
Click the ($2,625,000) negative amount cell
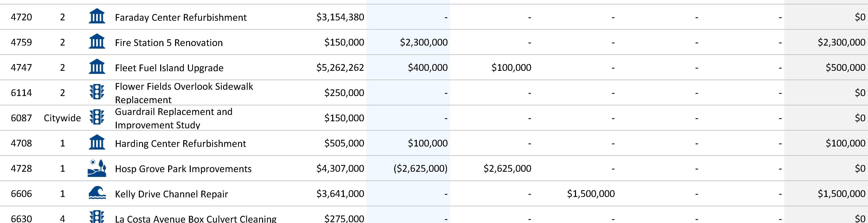pos(420,168)
